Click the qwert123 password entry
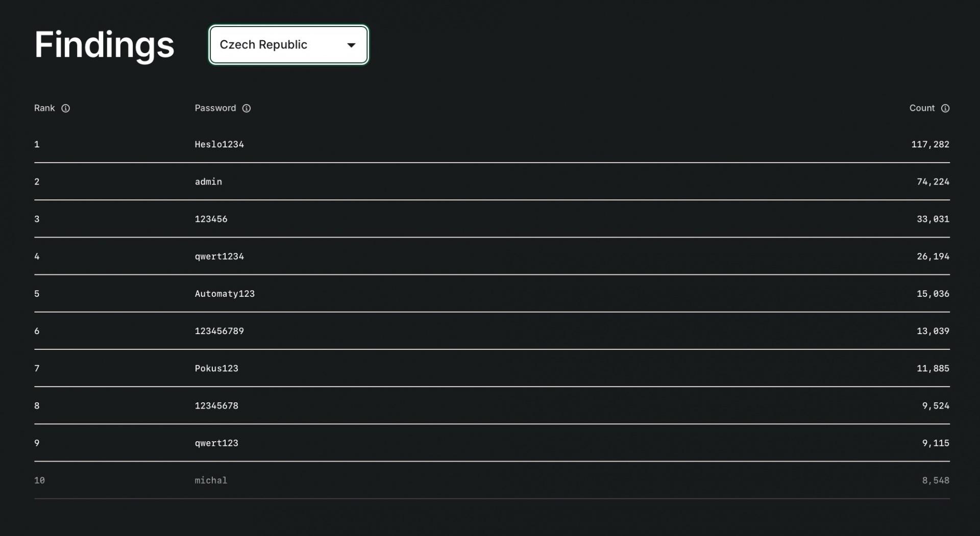Image resolution: width=980 pixels, height=536 pixels. pyautogui.click(x=216, y=443)
